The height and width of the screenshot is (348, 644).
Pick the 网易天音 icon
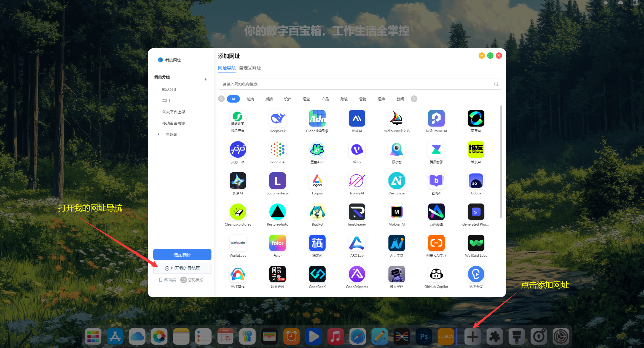point(277,274)
